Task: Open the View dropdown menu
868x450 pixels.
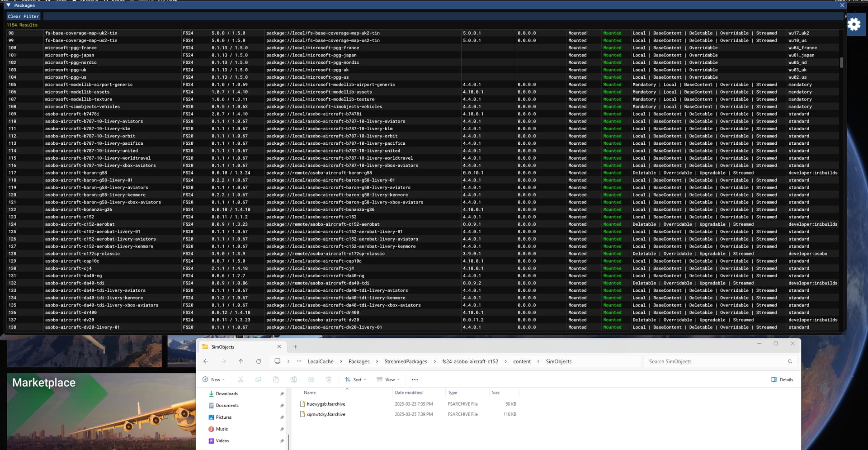Action: [x=388, y=379]
